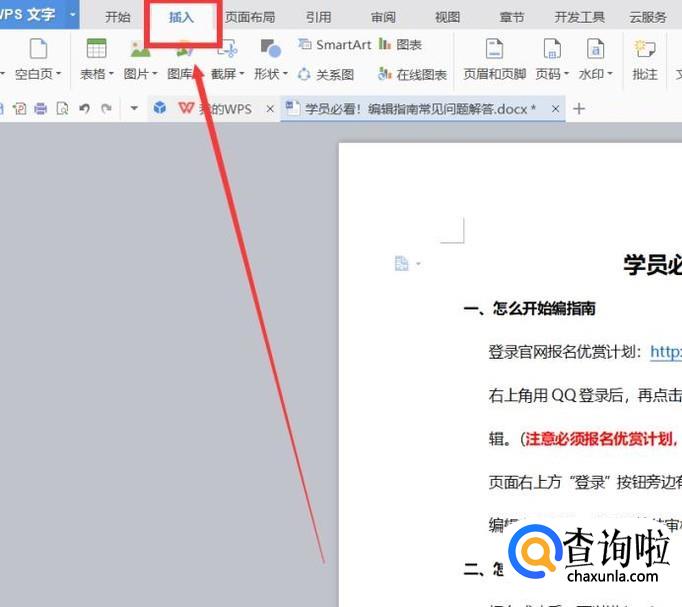The image size is (682, 607).
Task: Redo the last action
Action: [106, 108]
